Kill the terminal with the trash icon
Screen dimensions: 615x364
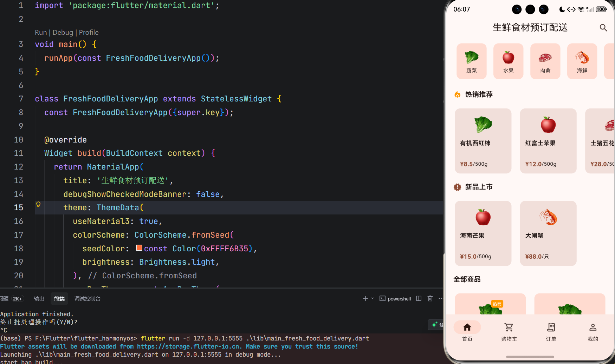(x=430, y=298)
